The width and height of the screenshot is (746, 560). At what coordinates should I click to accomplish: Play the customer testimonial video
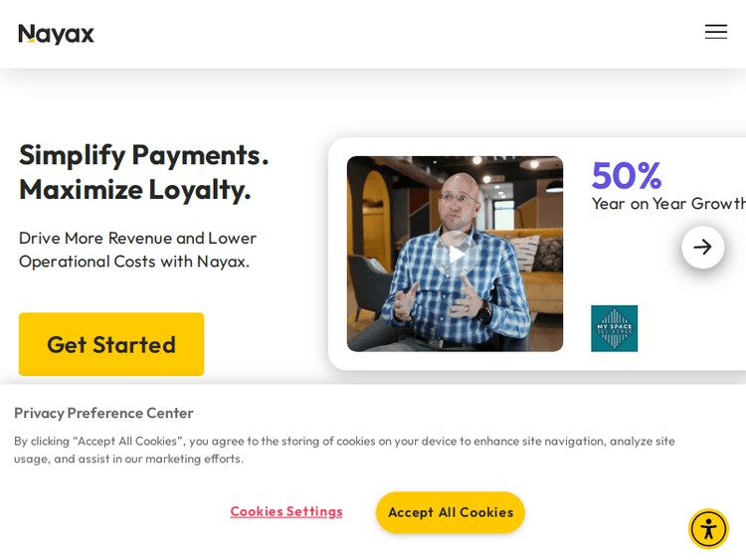455,254
